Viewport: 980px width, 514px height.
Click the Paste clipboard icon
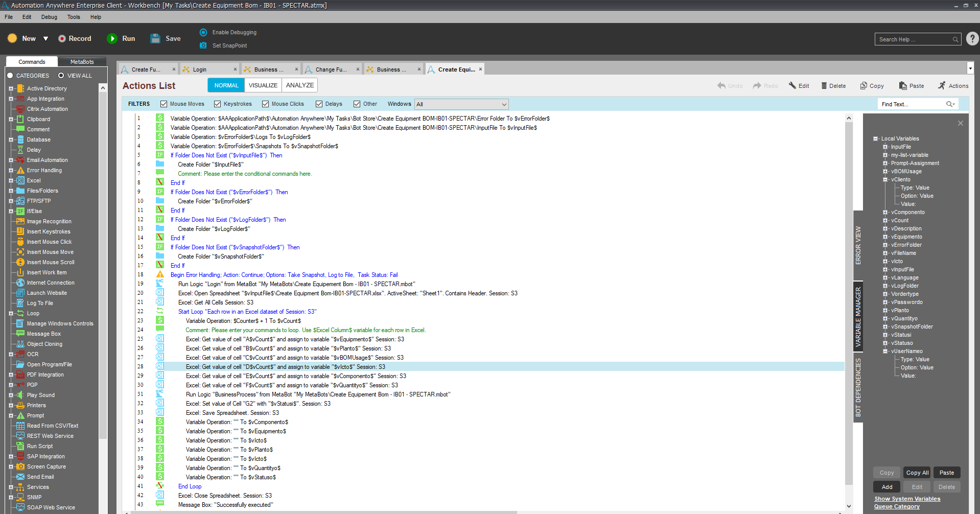click(x=903, y=86)
